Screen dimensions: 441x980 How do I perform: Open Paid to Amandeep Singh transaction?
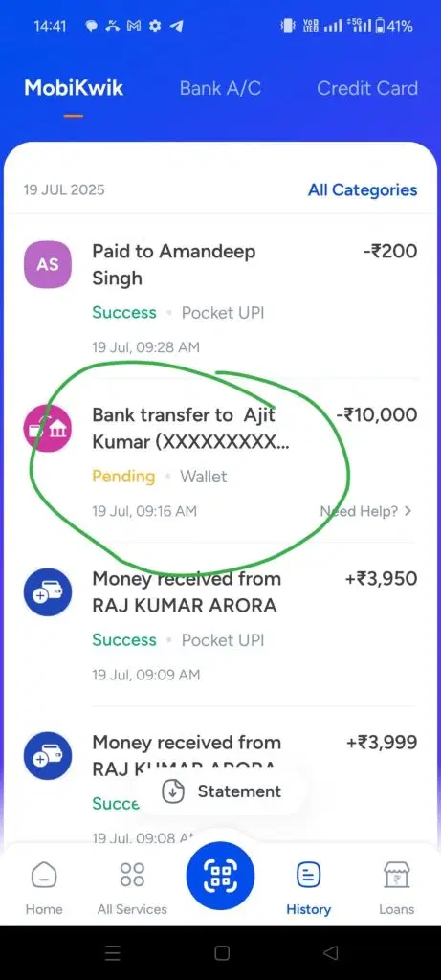coord(220,299)
